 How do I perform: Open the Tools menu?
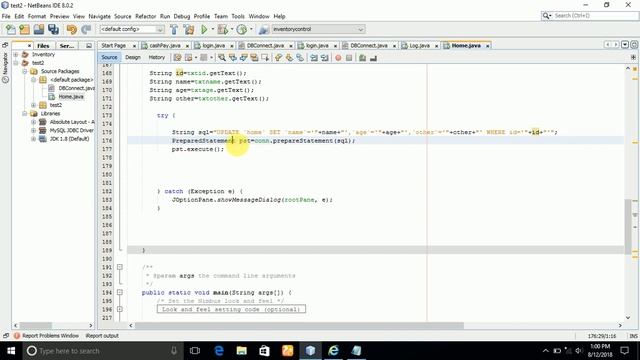click(x=238, y=16)
